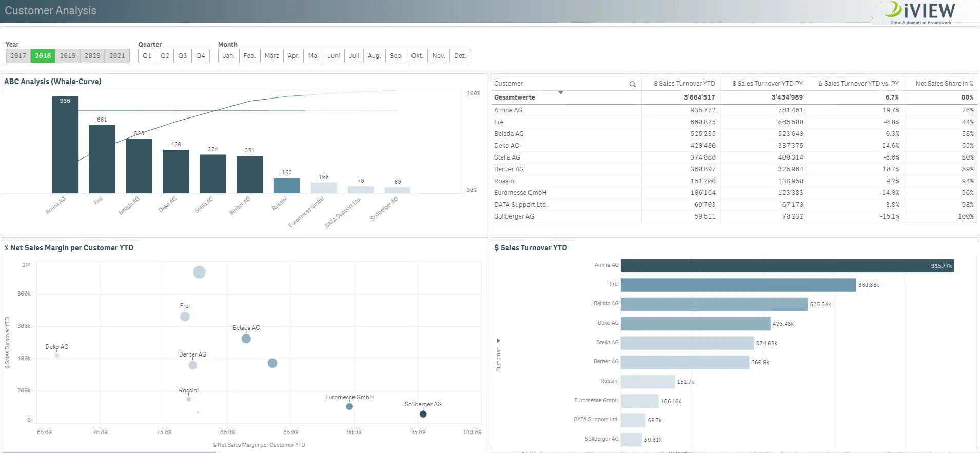The image size is (980, 453).
Task: Filter by quarter Q3
Action: coord(183,56)
